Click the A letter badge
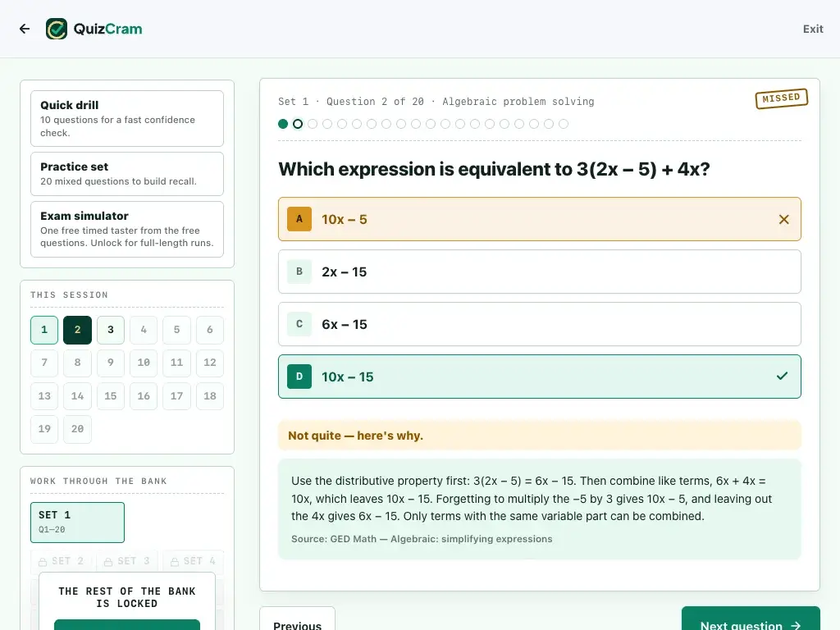840x630 pixels. [299, 219]
